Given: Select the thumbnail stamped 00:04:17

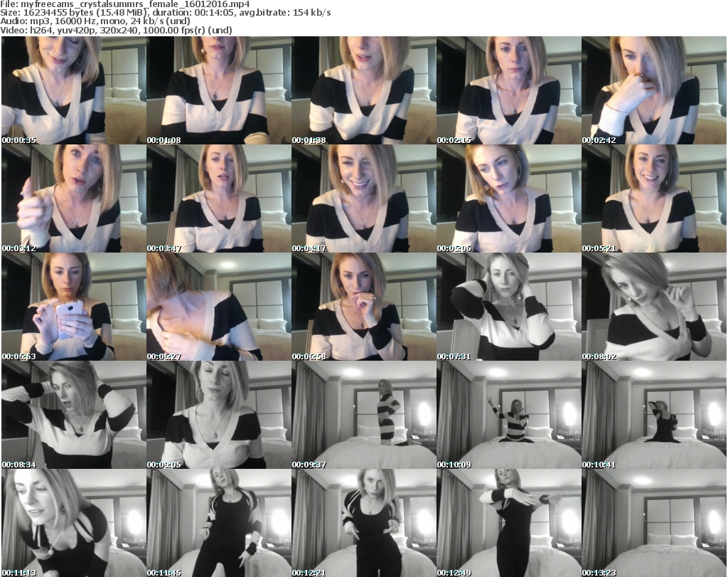Looking at the screenshot, I should tap(364, 198).
